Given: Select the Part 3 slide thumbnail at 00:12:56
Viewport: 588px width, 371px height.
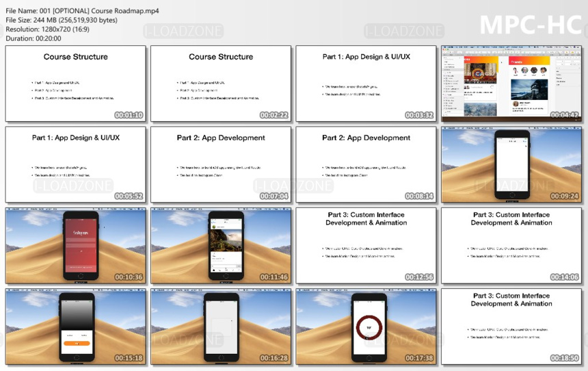Looking at the screenshot, I should pos(366,246).
